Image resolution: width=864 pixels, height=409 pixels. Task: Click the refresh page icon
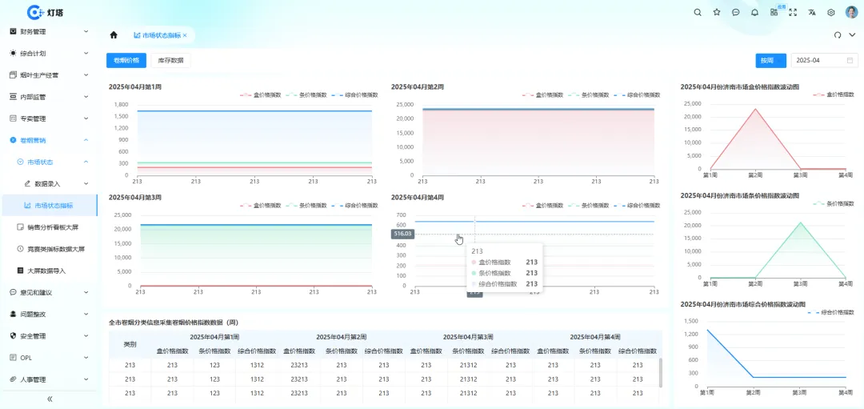pos(838,35)
